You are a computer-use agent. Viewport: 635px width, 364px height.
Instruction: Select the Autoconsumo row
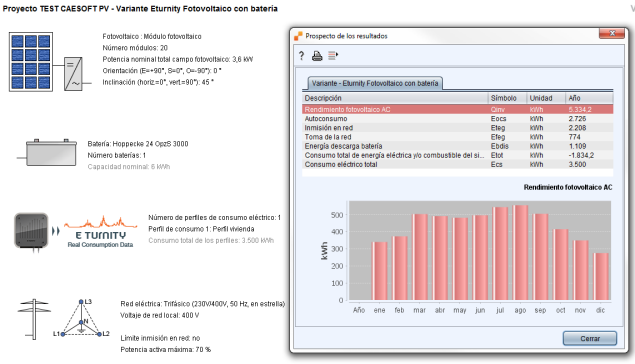click(x=458, y=119)
